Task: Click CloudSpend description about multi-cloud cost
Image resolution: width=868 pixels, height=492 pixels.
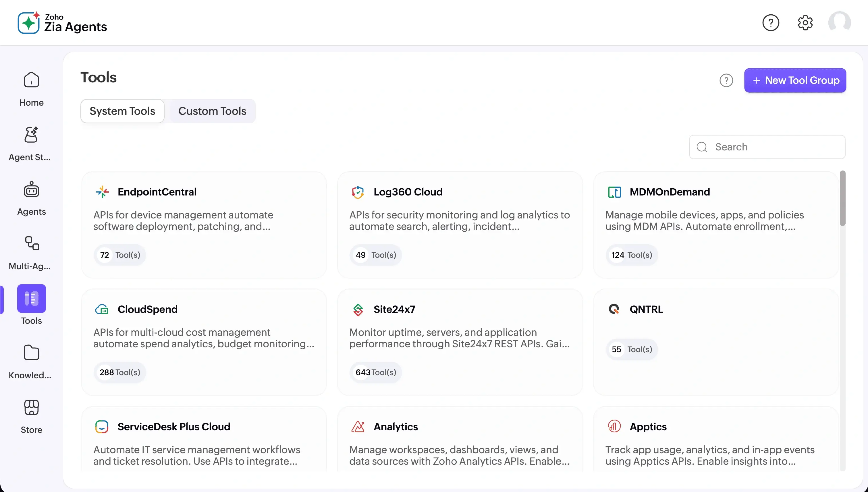Action: click(x=204, y=338)
